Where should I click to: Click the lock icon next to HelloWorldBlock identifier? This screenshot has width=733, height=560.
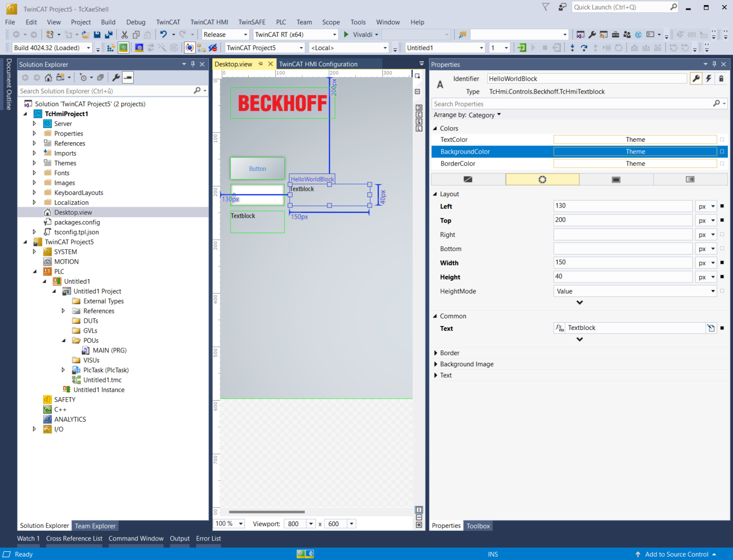[x=721, y=78]
